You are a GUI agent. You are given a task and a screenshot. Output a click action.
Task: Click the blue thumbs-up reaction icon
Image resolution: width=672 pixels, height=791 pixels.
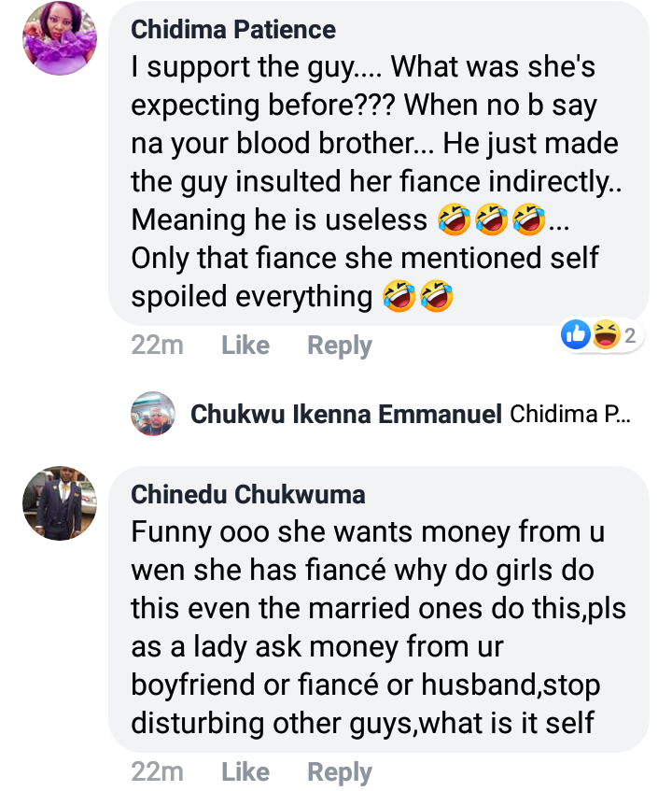click(x=576, y=334)
